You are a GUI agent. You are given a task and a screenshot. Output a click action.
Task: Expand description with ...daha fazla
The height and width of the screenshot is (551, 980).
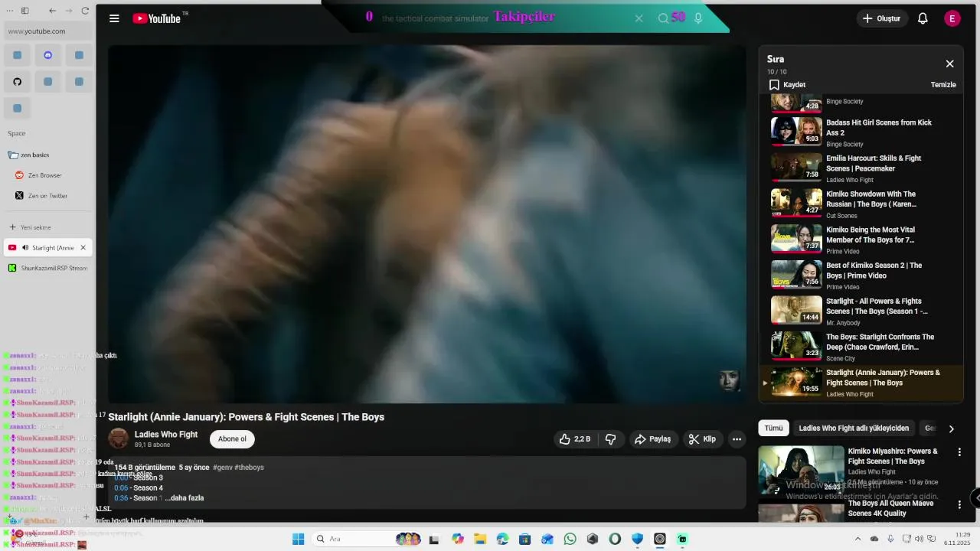click(x=184, y=498)
